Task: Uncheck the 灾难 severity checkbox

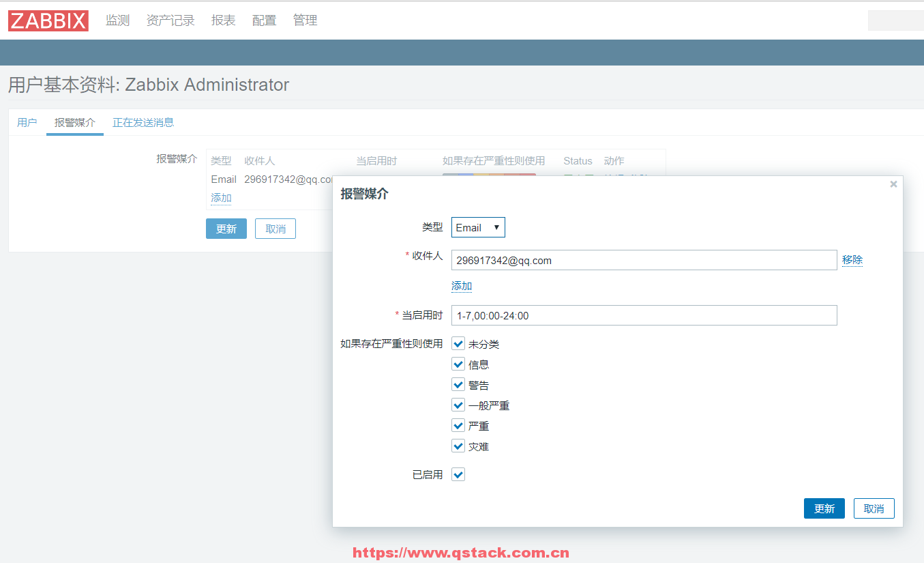Action: click(458, 446)
